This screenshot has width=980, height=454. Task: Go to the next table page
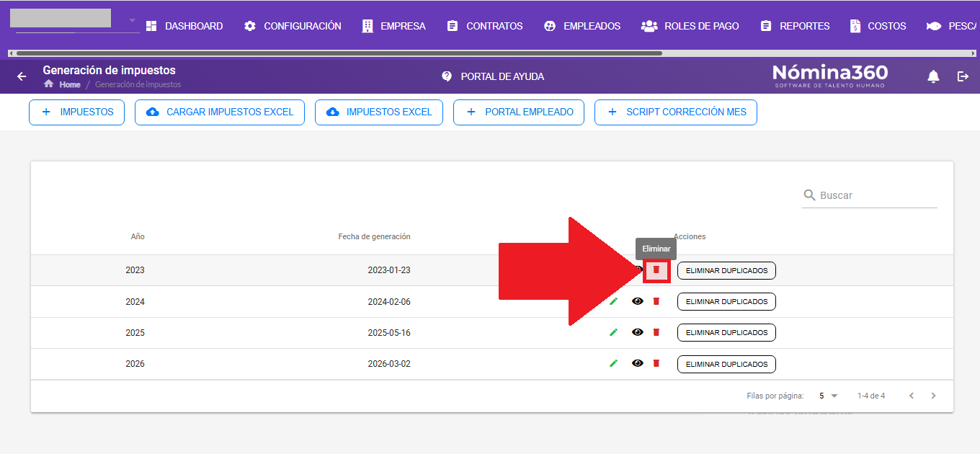pos(934,396)
